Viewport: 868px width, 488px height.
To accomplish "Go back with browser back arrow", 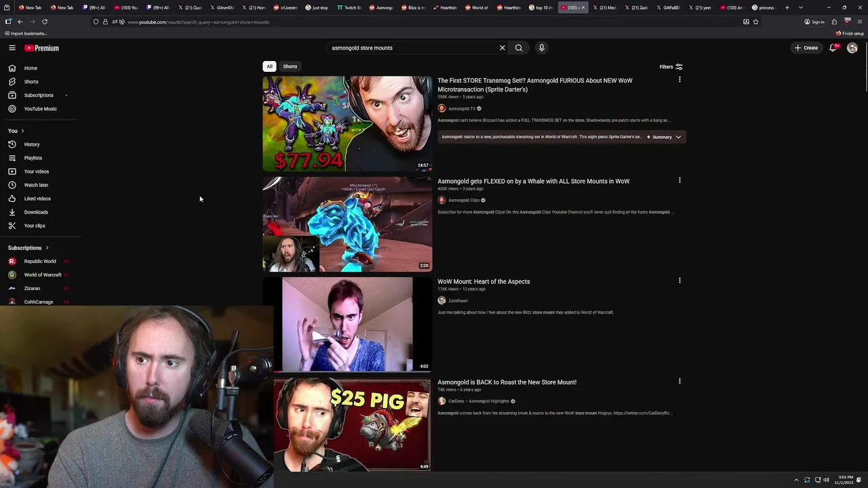I will pyautogui.click(x=20, y=22).
